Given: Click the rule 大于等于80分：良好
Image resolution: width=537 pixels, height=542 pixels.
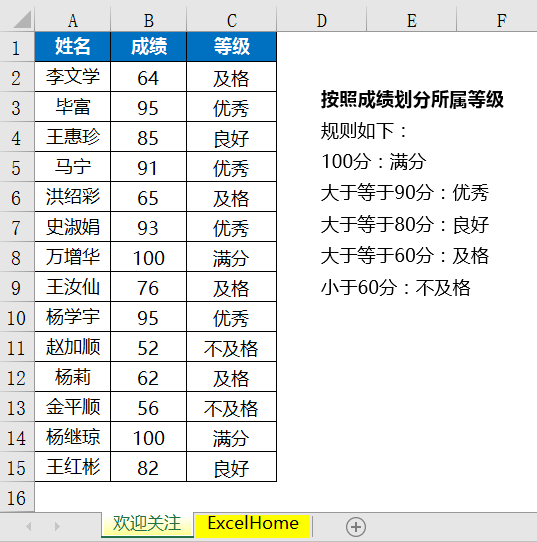Looking at the screenshot, I should pyautogui.click(x=405, y=224).
